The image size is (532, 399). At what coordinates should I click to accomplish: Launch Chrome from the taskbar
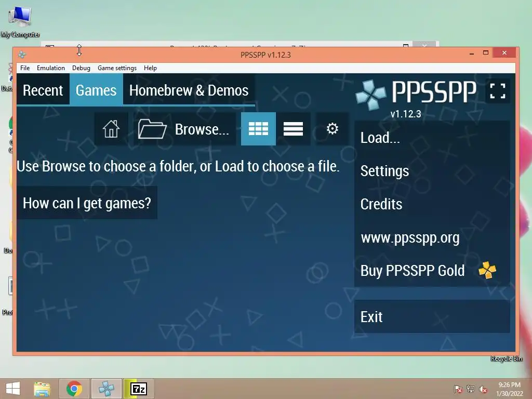click(x=74, y=389)
